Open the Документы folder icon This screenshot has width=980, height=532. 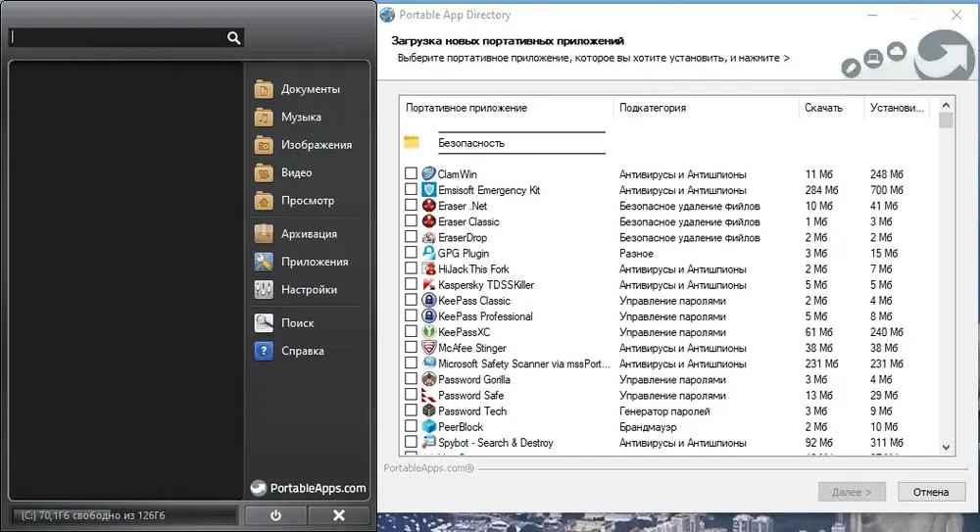pyautogui.click(x=264, y=89)
